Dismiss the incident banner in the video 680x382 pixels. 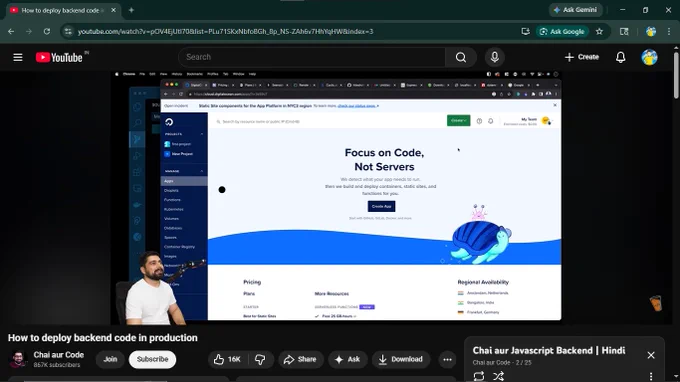(555, 105)
